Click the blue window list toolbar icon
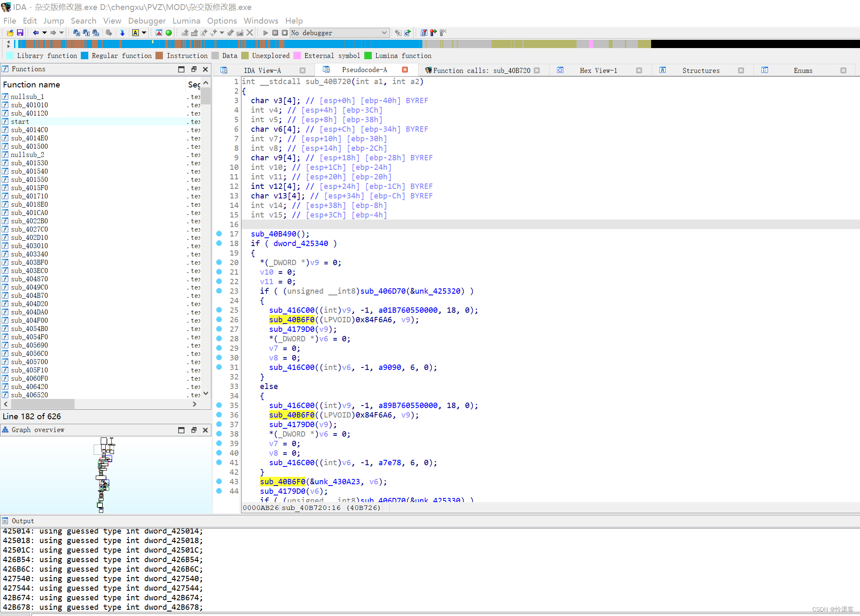This screenshot has height=616, width=860. [424, 33]
